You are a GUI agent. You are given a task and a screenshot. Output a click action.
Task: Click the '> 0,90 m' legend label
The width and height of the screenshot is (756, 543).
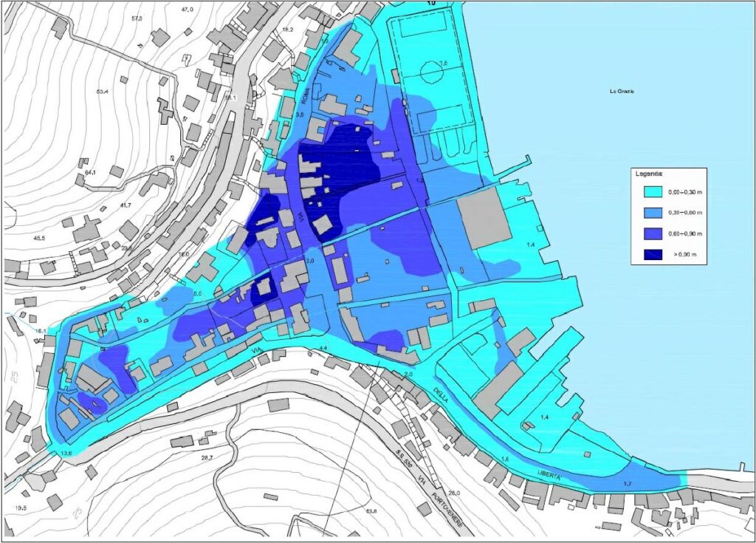point(686,254)
